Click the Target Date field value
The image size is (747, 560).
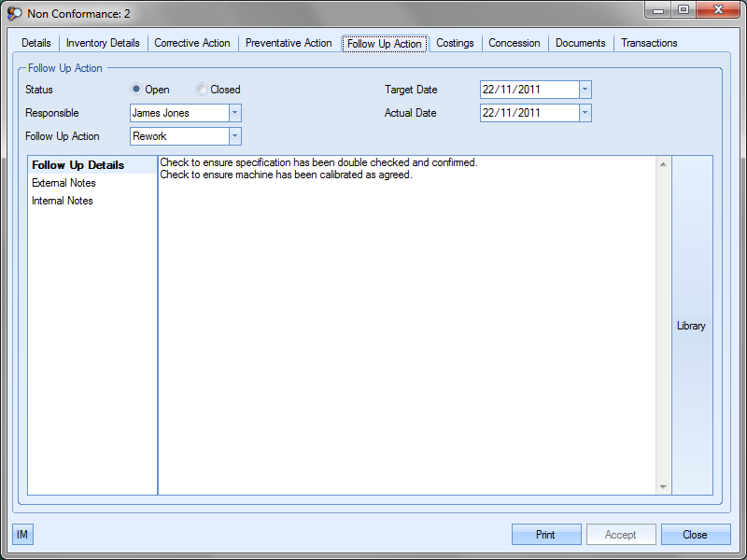[529, 90]
